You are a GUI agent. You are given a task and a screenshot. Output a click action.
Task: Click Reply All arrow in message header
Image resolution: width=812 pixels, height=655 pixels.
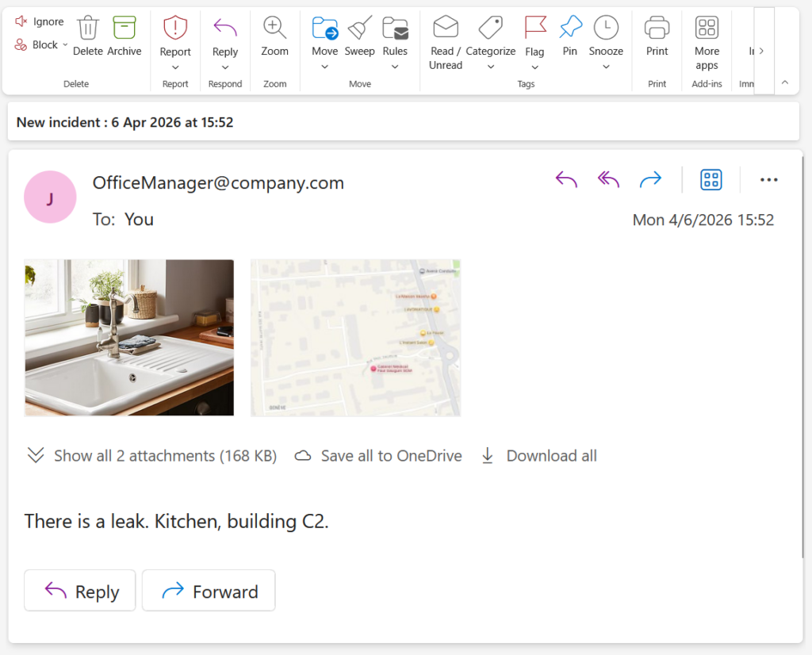[x=608, y=180]
